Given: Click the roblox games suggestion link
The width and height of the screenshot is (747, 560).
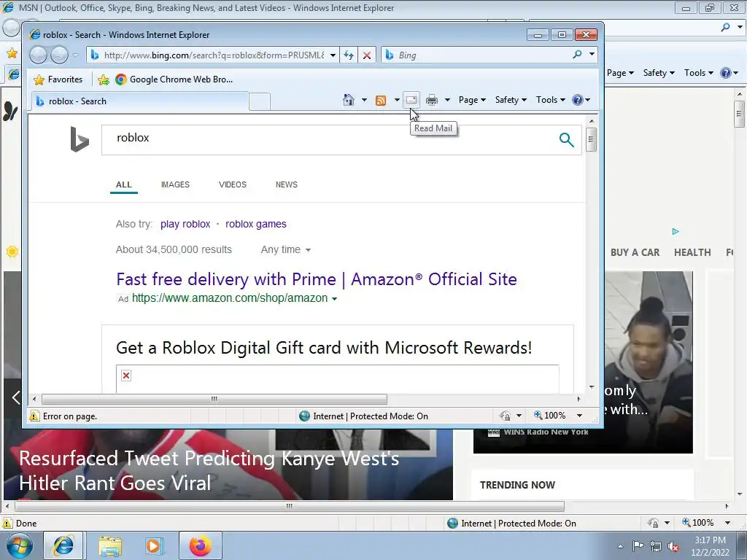Looking at the screenshot, I should pos(256,225).
